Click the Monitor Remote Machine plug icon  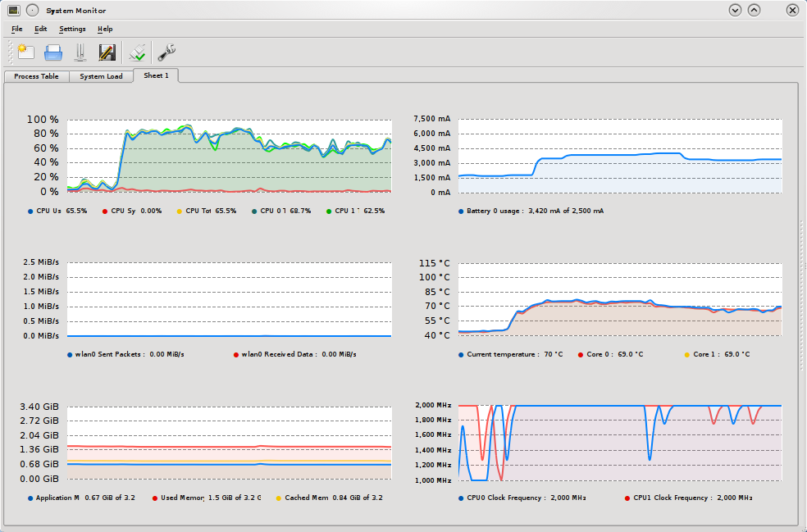click(x=138, y=52)
